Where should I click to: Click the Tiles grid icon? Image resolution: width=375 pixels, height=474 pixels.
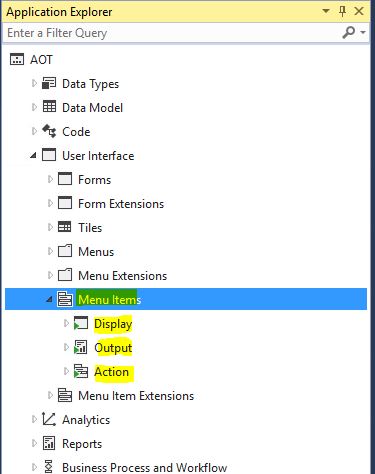pos(65,227)
